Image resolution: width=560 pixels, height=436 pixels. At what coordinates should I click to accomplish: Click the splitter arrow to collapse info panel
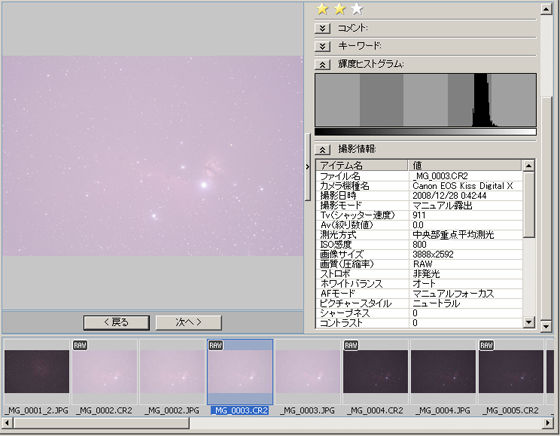(308, 167)
